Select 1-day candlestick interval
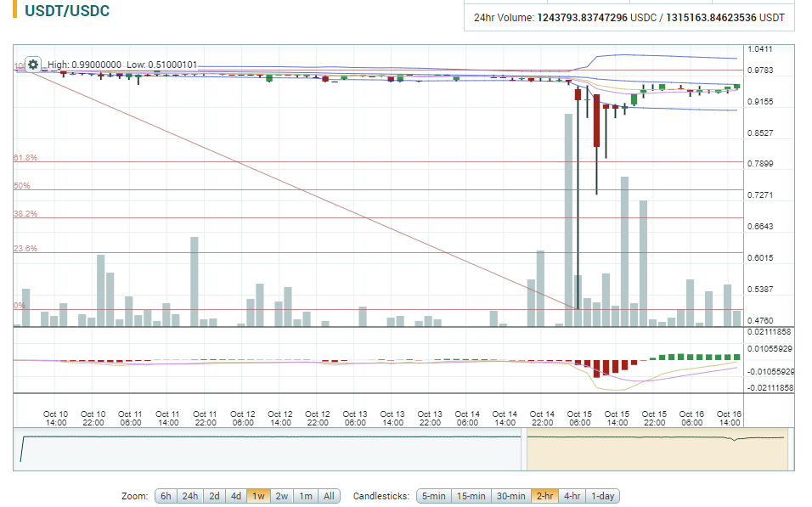812x507 pixels. coord(602,496)
